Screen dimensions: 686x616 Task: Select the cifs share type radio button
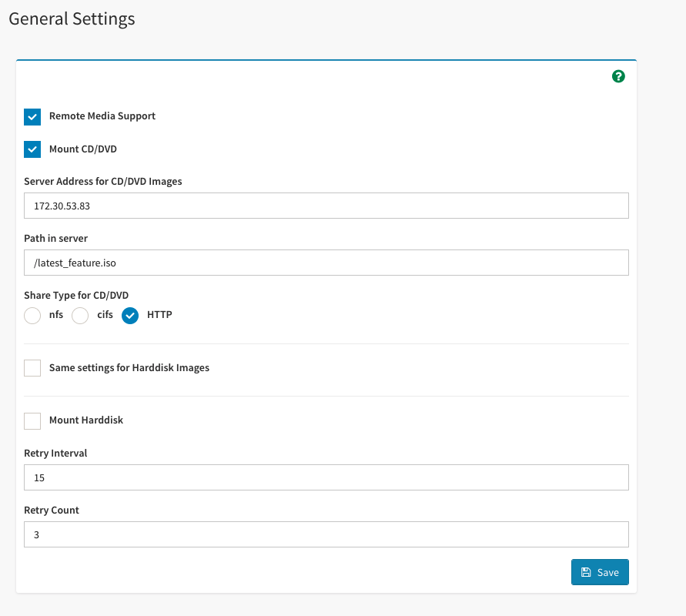80,316
